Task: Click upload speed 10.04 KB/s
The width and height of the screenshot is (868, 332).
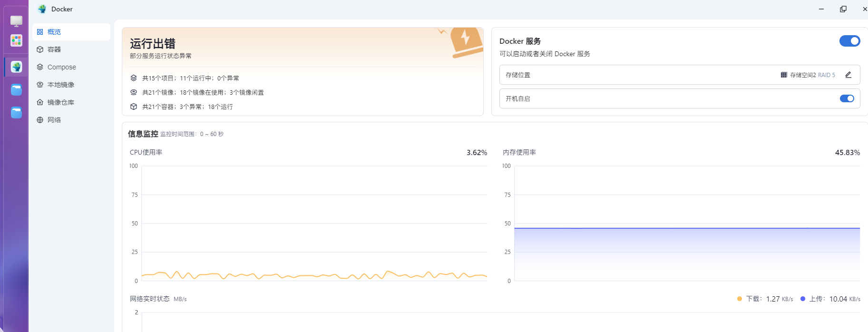Action: (x=845, y=299)
